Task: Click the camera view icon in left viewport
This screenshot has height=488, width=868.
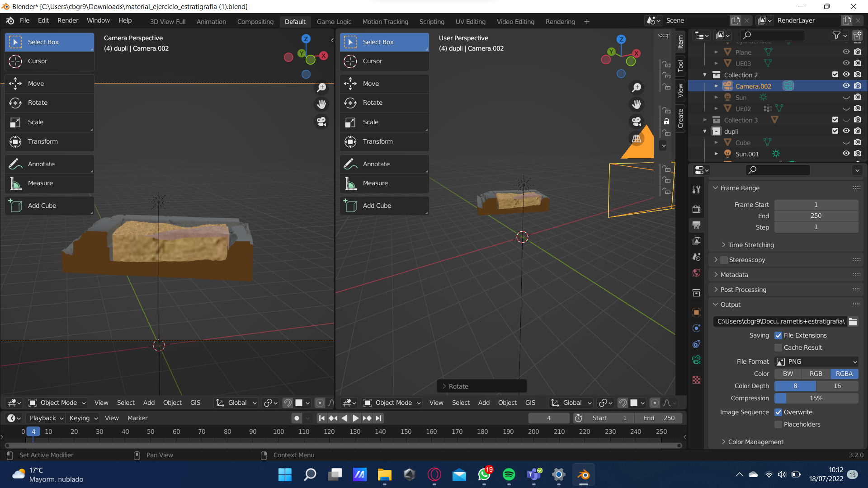Action: (x=321, y=122)
